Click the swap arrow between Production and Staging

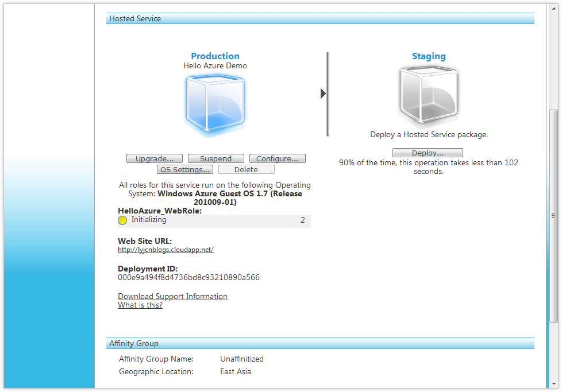pyautogui.click(x=323, y=94)
